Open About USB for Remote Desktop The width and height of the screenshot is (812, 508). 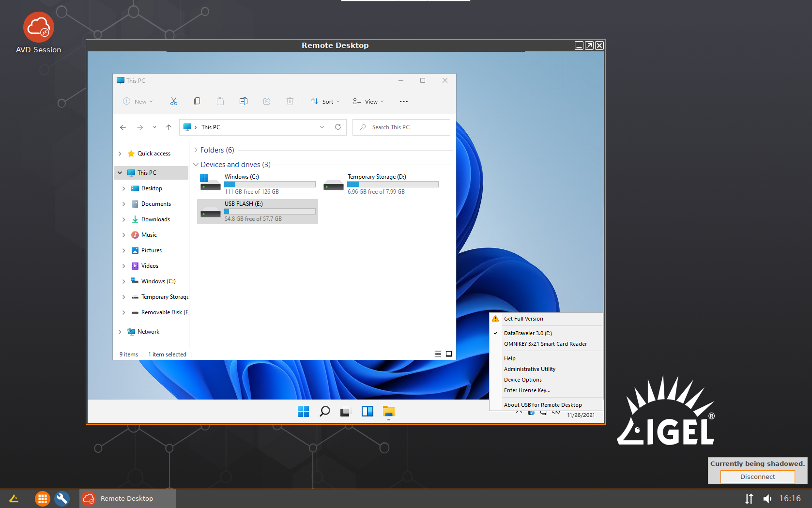pos(546,405)
